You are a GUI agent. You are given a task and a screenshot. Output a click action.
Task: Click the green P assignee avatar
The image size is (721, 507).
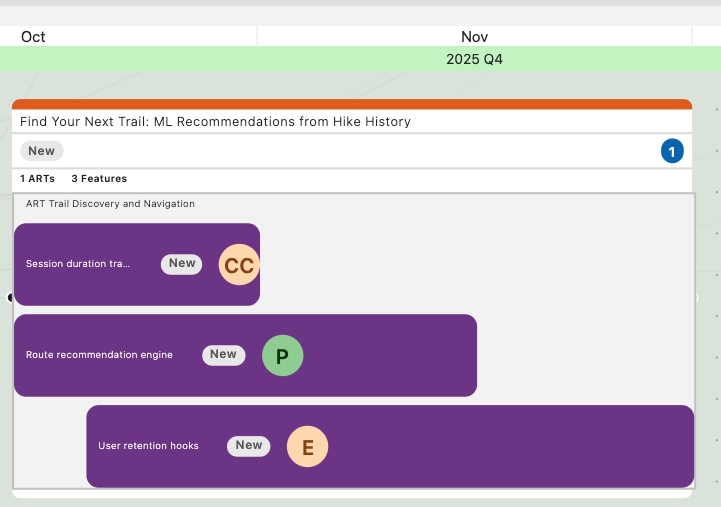[282, 356]
